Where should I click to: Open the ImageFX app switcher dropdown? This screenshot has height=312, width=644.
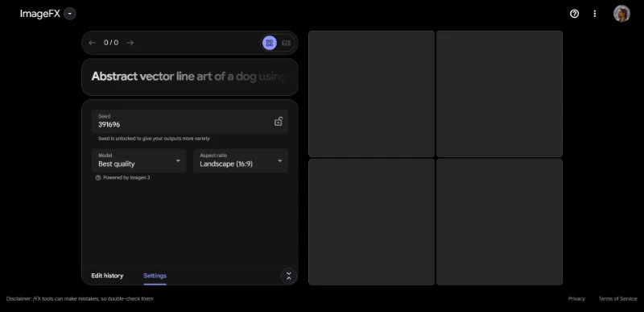click(x=70, y=14)
